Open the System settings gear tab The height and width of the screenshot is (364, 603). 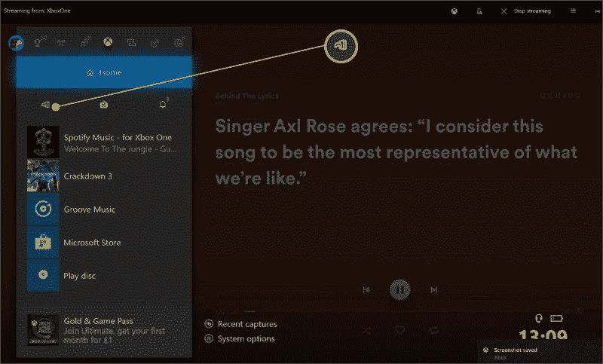[x=179, y=42]
